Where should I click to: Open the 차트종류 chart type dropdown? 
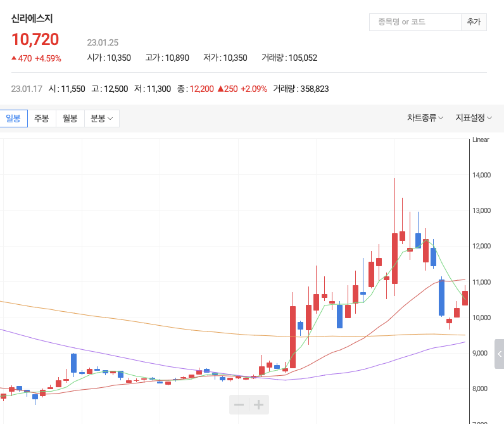425,118
